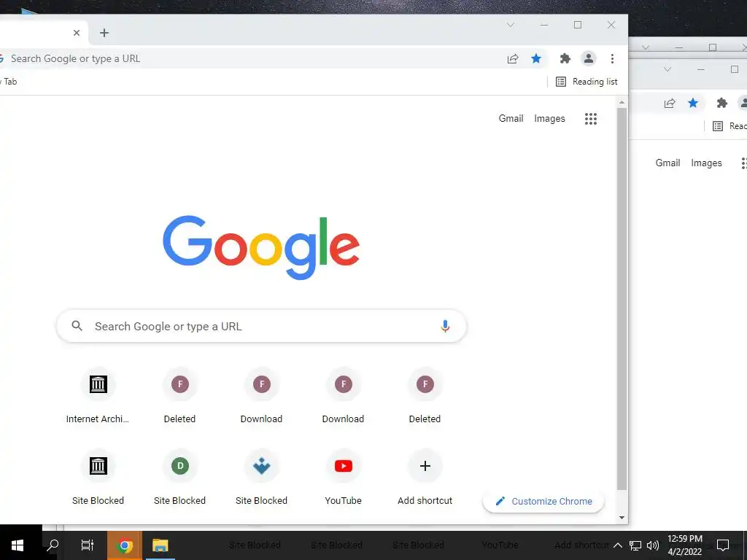Open Site Blocked shortcut with green D icon
The height and width of the screenshot is (560, 747).
tap(179, 477)
